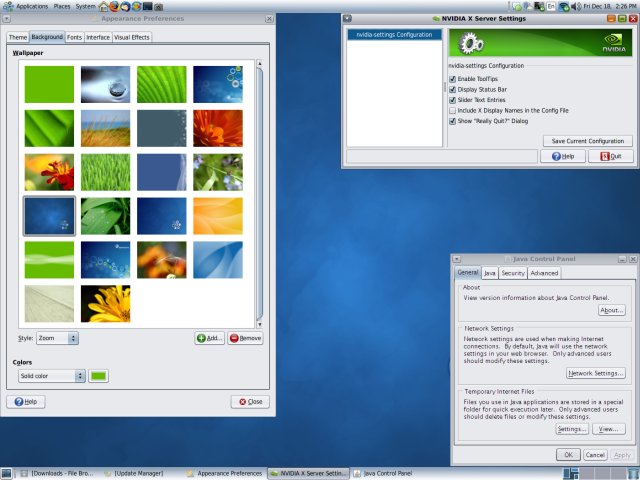
Task: Open the Advanced tab in Java Control Panel
Action: tap(544, 273)
